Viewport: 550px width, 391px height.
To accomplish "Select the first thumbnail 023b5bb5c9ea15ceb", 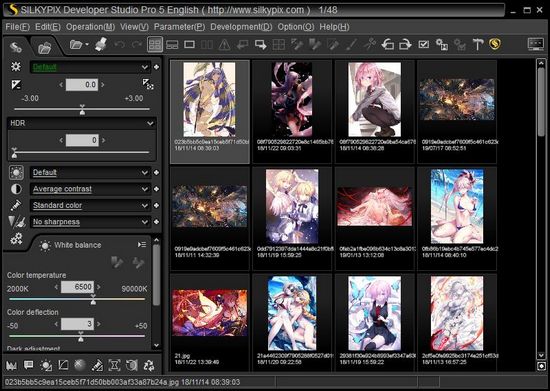I will pos(209,112).
